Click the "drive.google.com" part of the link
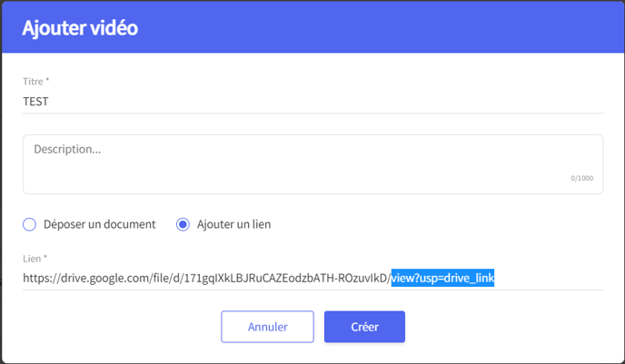This screenshot has width=625, height=364. click(x=105, y=278)
